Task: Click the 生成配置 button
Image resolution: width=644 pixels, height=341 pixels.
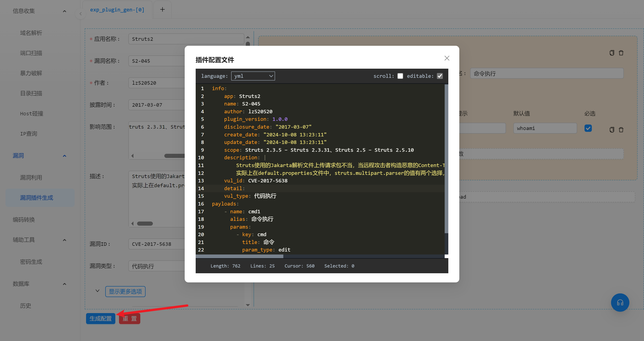Action: 100,319
